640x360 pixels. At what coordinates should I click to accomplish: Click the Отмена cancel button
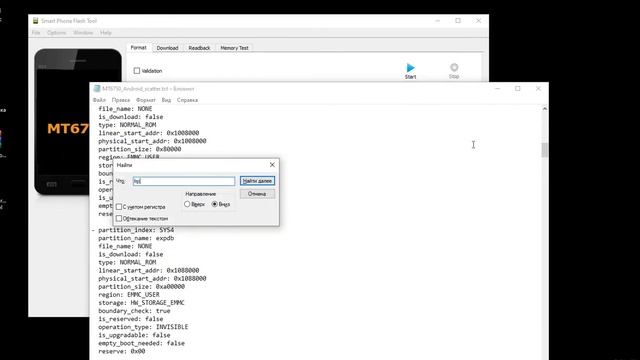(257, 194)
